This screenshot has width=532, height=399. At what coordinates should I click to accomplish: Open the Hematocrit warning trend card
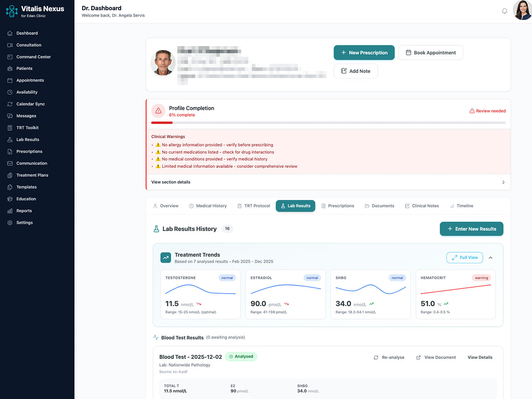click(x=456, y=294)
